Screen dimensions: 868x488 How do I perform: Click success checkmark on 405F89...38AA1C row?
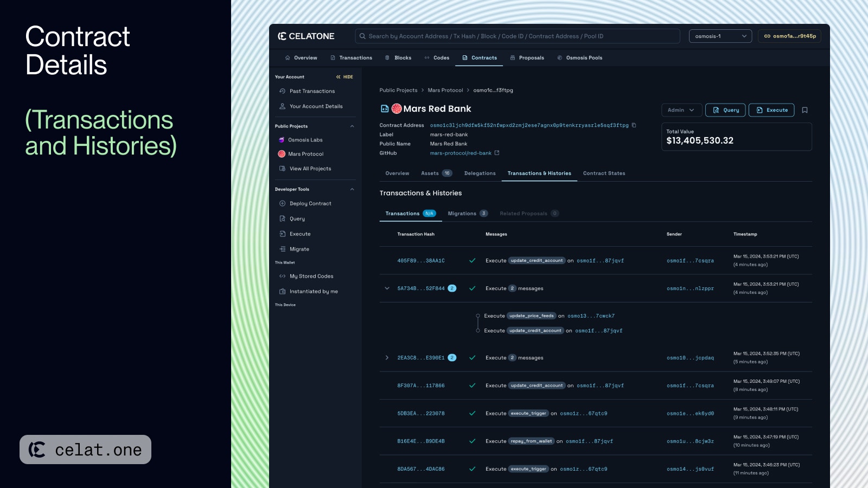[x=473, y=260]
